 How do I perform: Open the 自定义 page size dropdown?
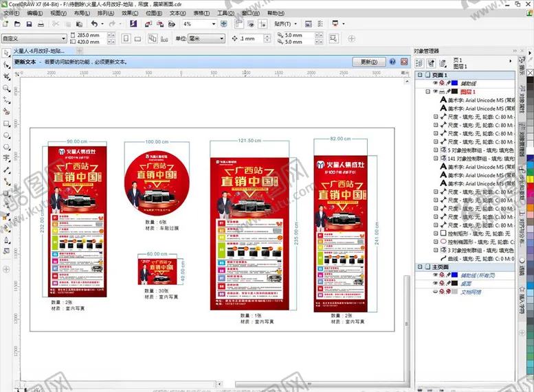point(64,38)
